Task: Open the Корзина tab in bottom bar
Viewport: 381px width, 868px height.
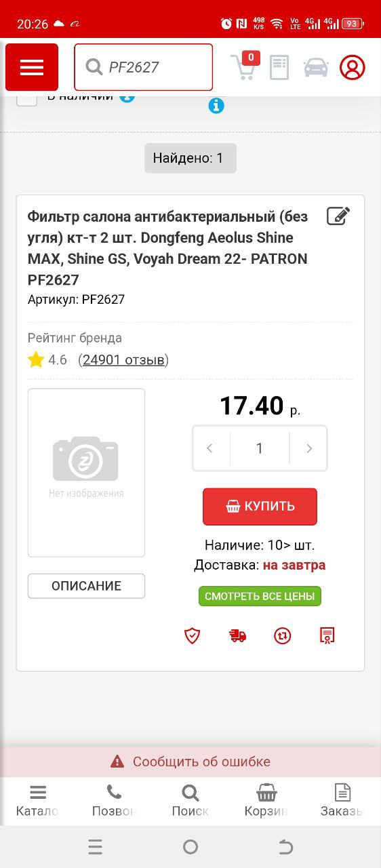Action: pos(266,801)
